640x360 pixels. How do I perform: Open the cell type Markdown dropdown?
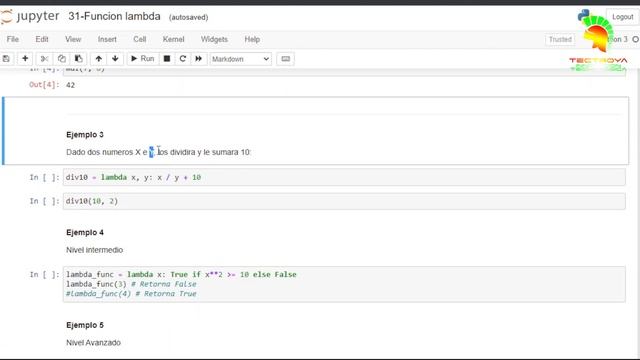tap(240, 59)
